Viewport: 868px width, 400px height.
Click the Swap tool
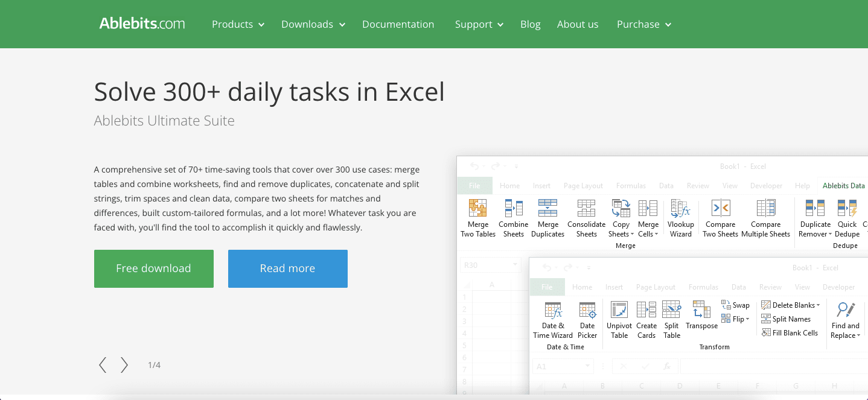pos(735,305)
